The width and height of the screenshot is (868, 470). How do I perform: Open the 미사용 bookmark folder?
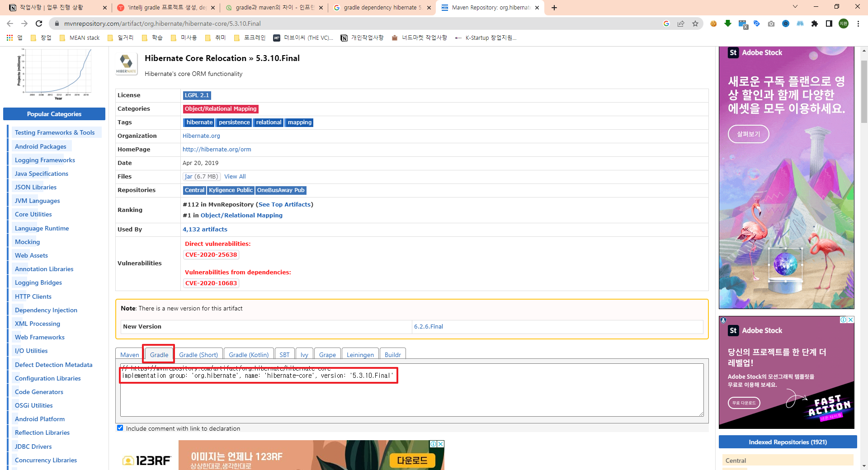point(184,38)
